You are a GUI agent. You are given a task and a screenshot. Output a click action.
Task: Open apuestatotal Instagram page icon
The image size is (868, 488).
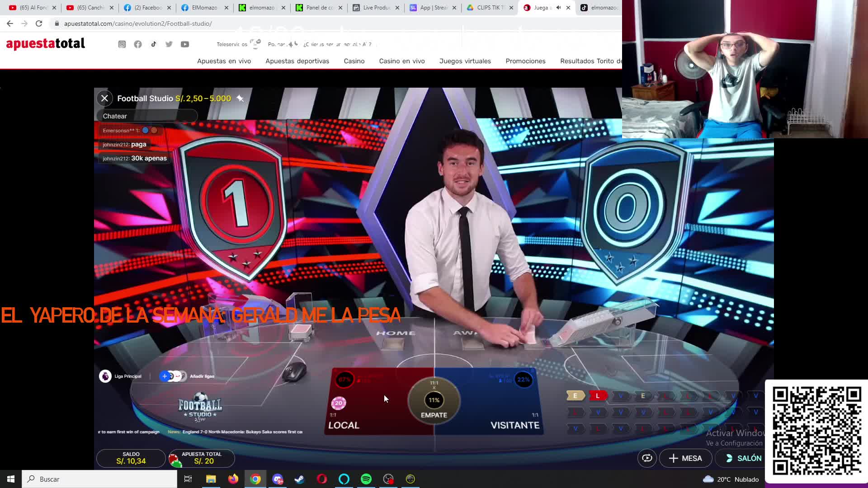point(122,44)
